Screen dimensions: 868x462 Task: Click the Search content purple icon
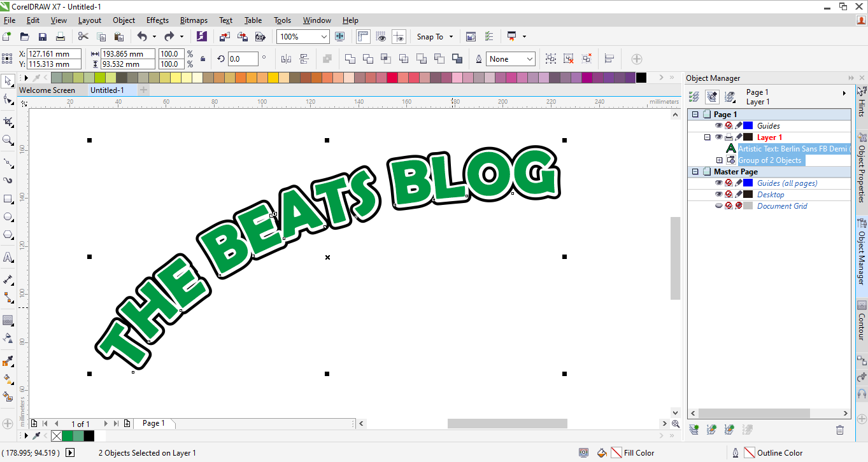[202, 37]
